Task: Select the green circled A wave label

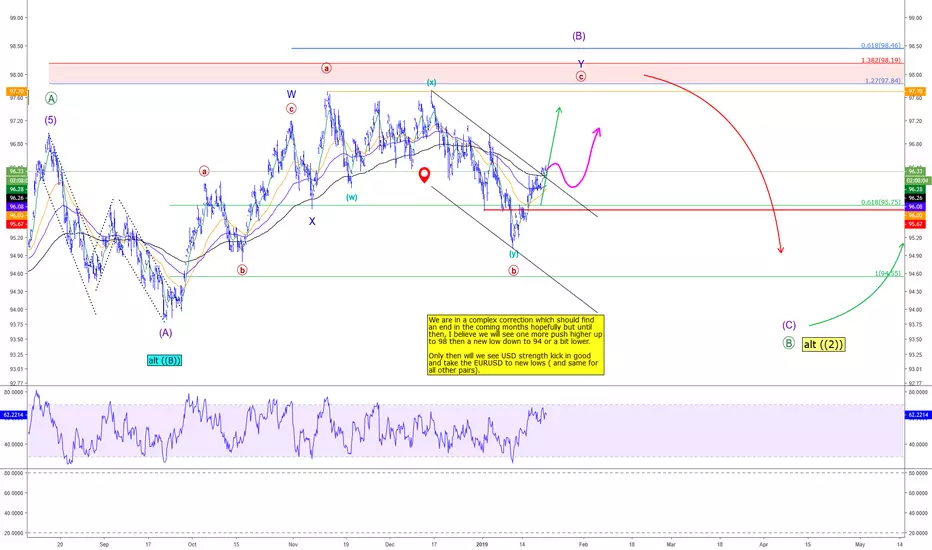Action: (x=51, y=98)
